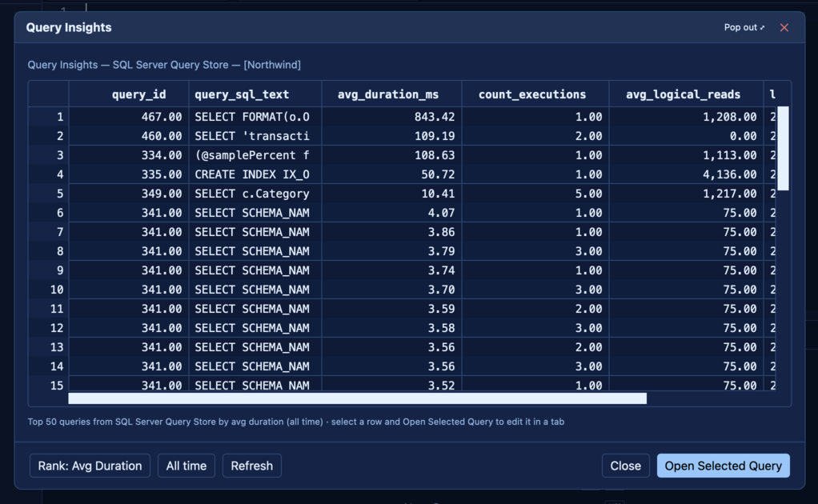This screenshot has height=504, width=818.
Task: Click the 'SELECT FORMAT(o.O' query text cell
Action: click(255, 117)
